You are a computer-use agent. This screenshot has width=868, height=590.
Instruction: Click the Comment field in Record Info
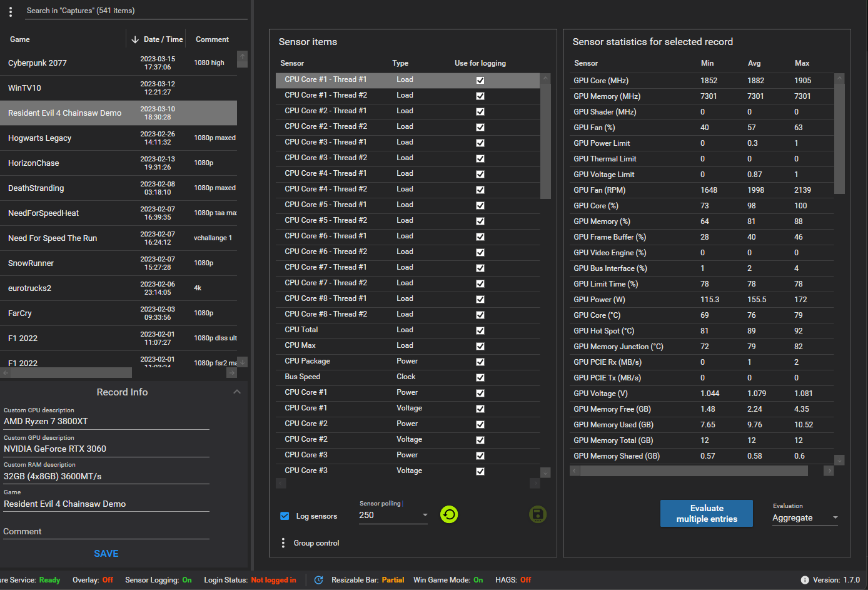pos(106,532)
